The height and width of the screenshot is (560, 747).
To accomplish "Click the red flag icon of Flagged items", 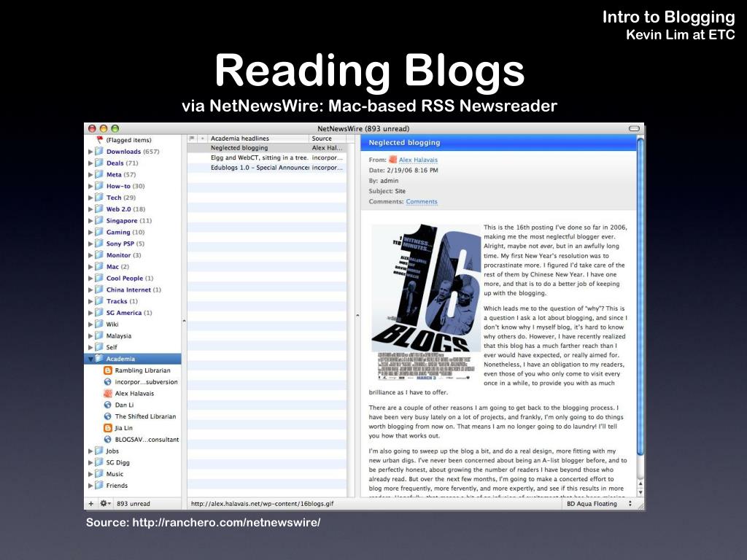I will click(99, 139).
